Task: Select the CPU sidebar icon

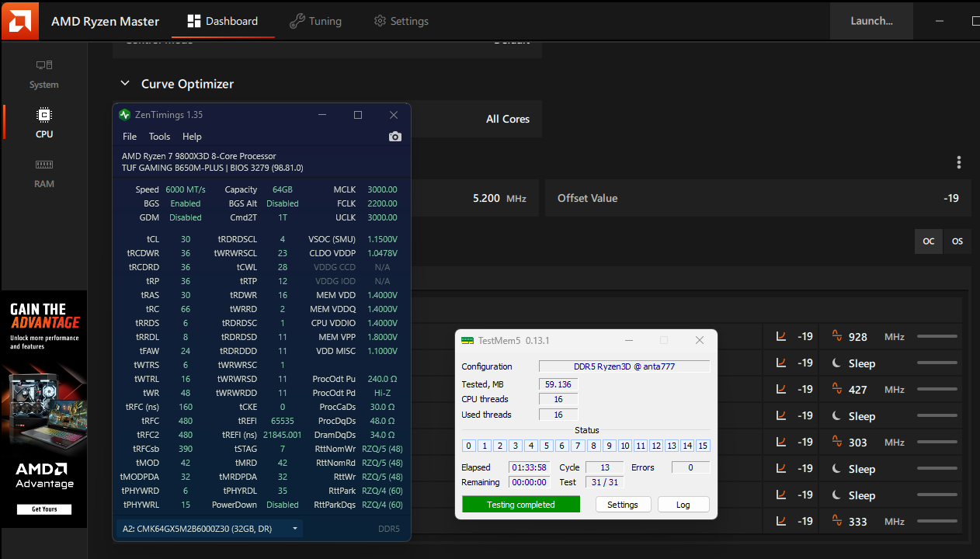Action: click(44, 116)
